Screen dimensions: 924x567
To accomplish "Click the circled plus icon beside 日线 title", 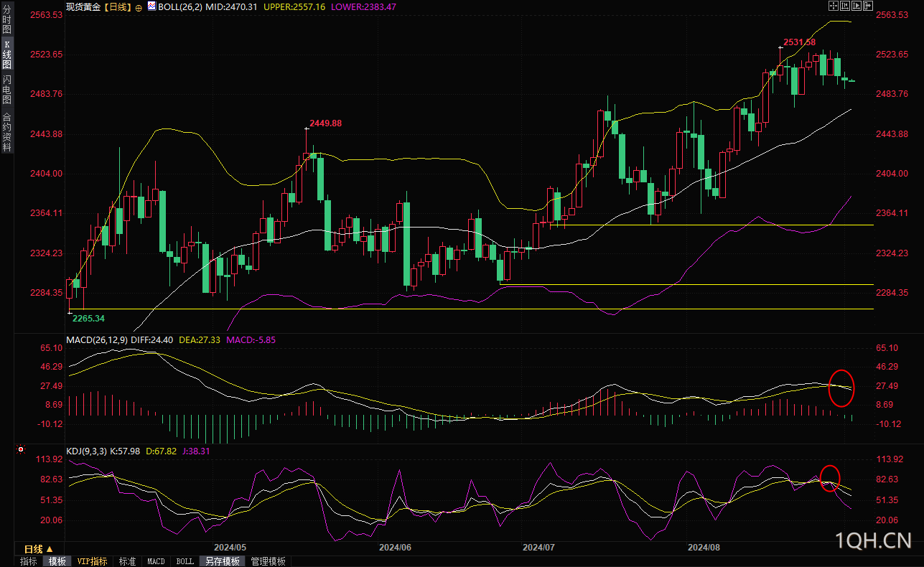I will point(139,7).
